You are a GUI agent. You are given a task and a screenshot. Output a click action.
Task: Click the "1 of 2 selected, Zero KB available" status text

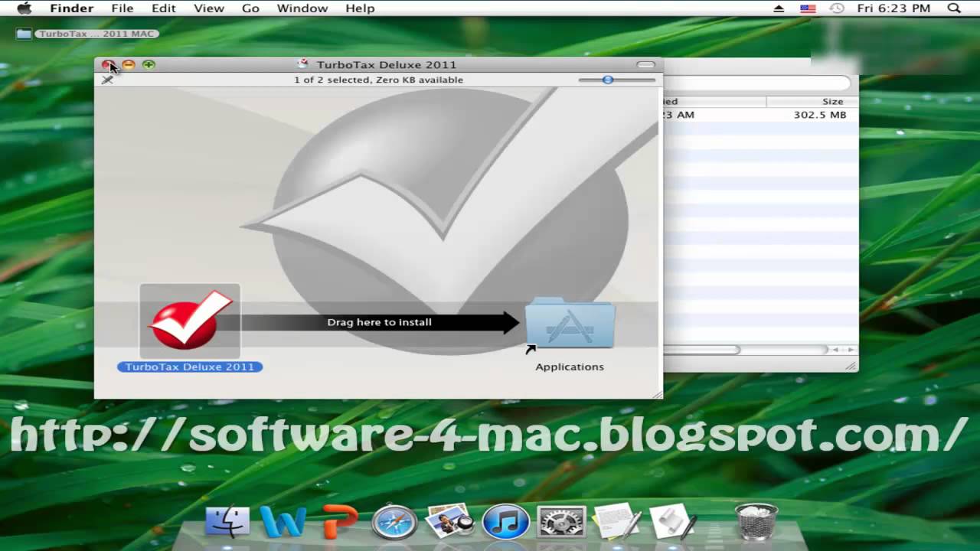pyautogui.click(x=378, y=80)
